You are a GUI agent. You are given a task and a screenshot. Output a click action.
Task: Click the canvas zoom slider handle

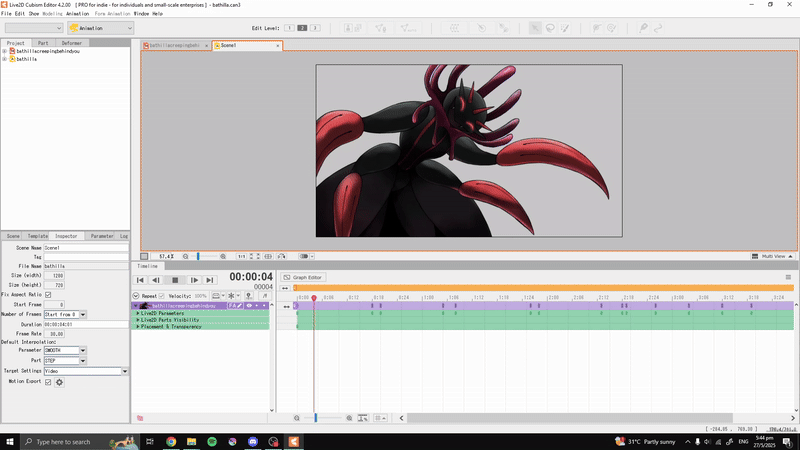(198, 256)
